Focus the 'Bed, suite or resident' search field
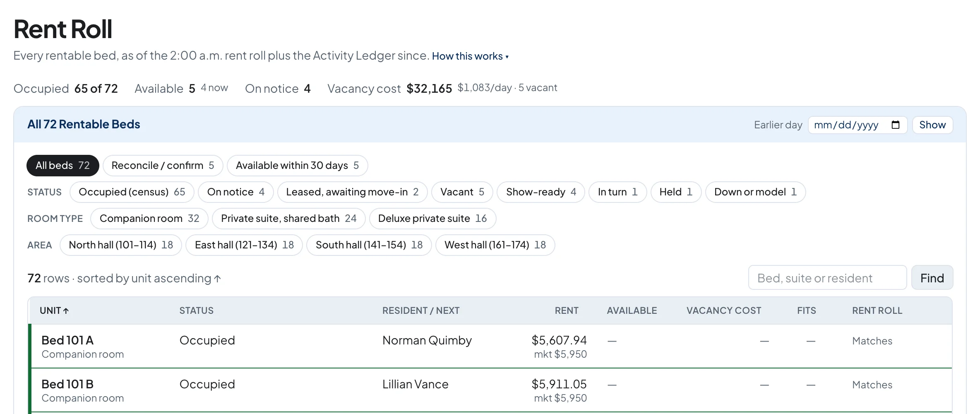Screen dimensions: 980x414 coord(827,278)
